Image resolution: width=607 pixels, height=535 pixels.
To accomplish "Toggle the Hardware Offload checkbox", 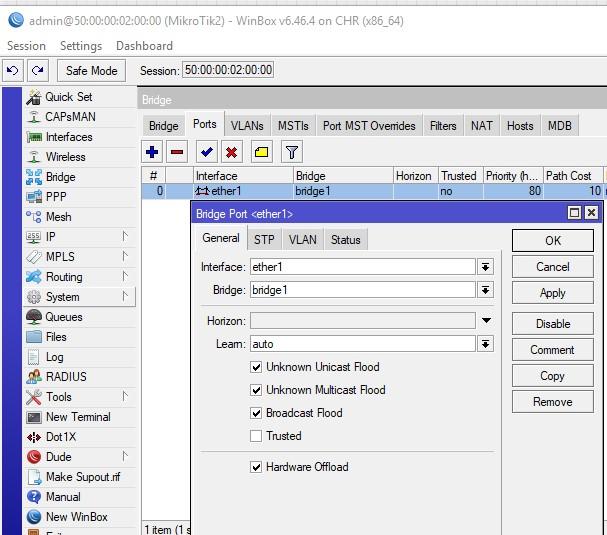I will coord(256,467).
